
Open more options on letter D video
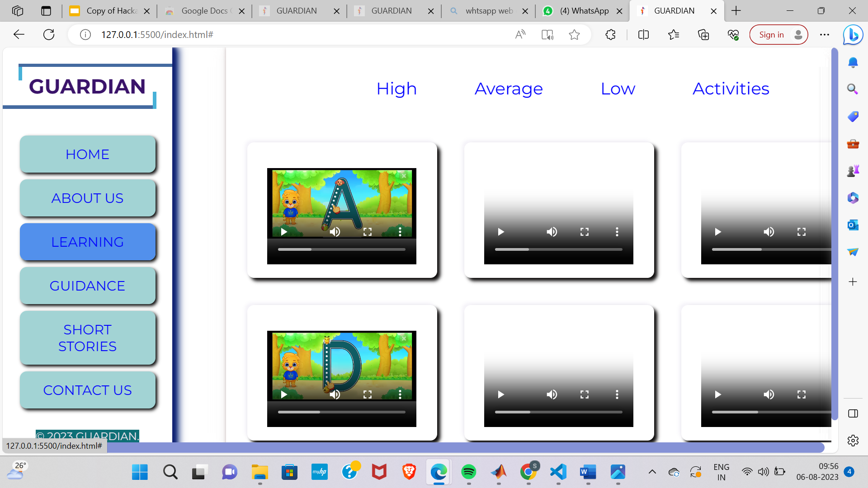pyautogui.click(x=400, y=394)
